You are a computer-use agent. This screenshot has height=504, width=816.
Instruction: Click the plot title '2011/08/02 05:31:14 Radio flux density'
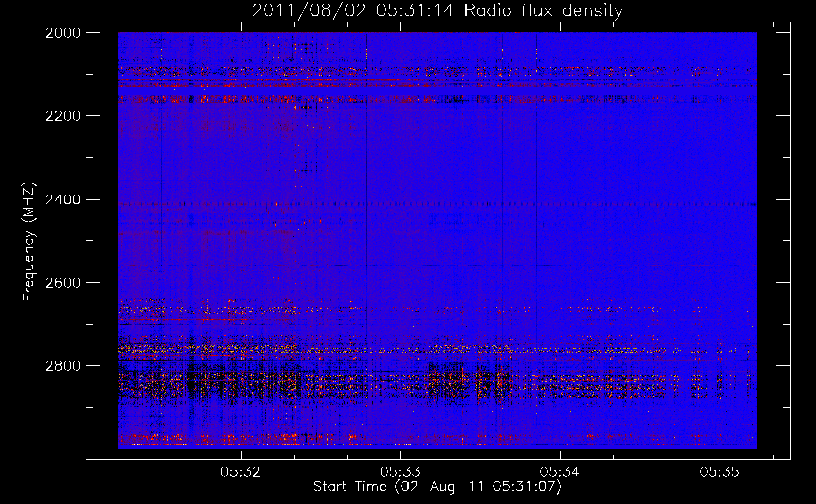point(437,11)
